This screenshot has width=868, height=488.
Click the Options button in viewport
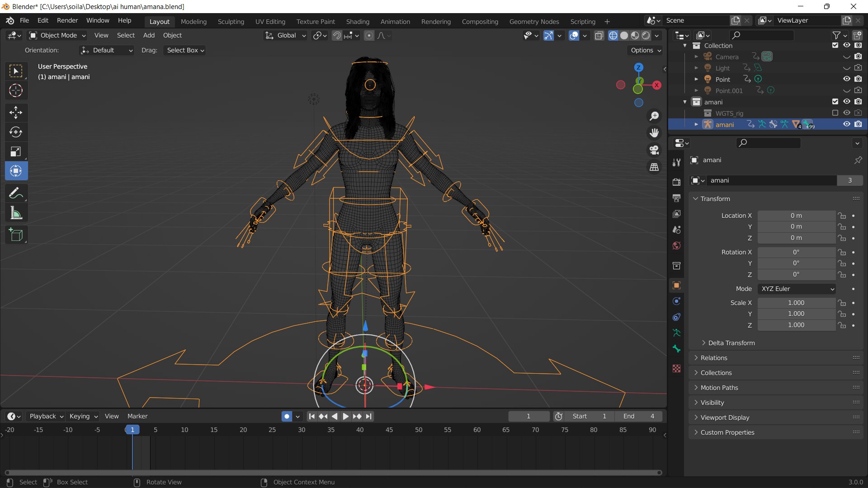[646, 50]
